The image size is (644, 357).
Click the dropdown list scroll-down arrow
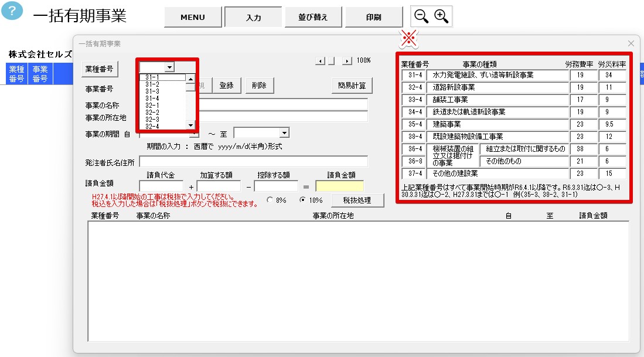(190, 125)
